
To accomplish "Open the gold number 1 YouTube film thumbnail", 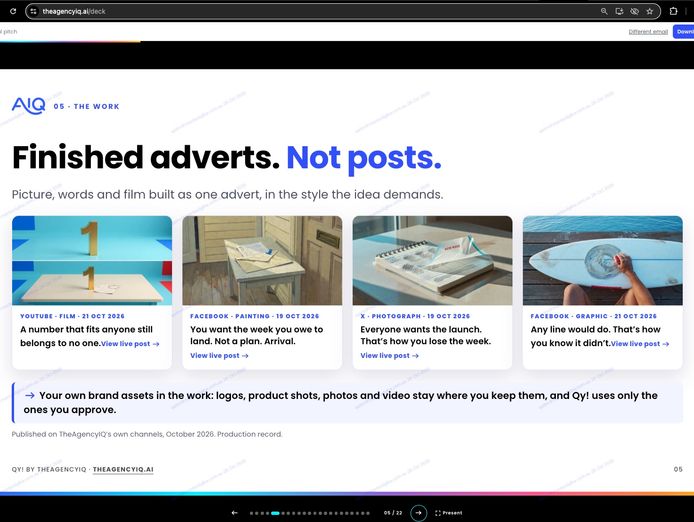I will pyautogui.click(x=92, y=260).
